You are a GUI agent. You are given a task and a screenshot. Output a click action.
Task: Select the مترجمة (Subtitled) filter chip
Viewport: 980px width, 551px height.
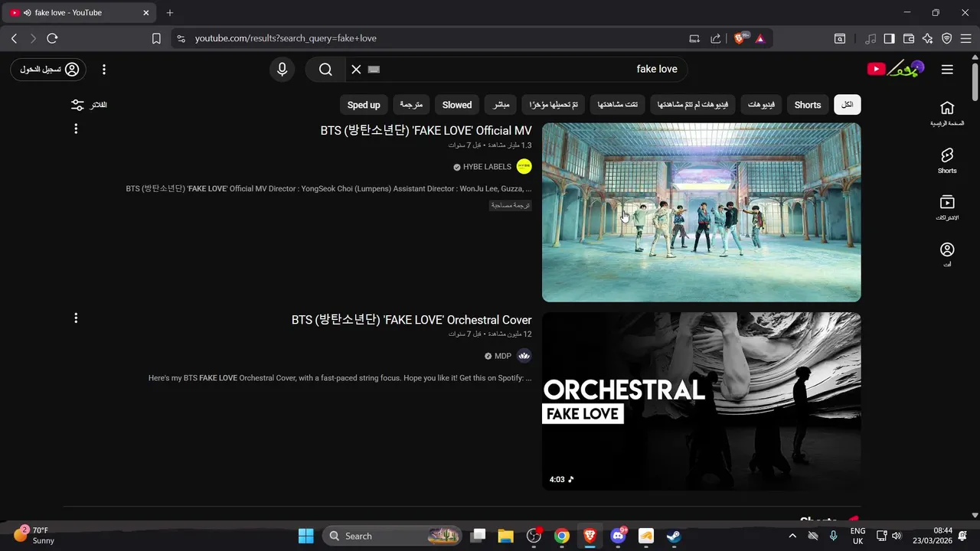tap(411, 105)
